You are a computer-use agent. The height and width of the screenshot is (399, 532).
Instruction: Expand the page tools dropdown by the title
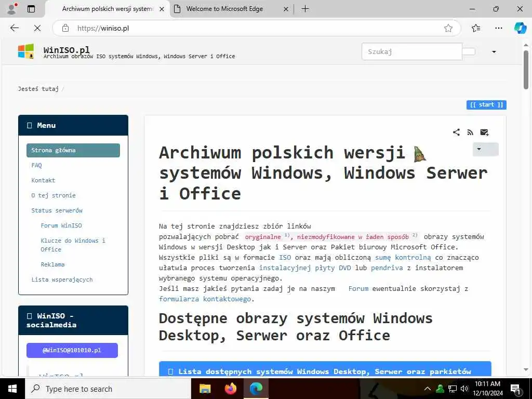coord(486,149)
